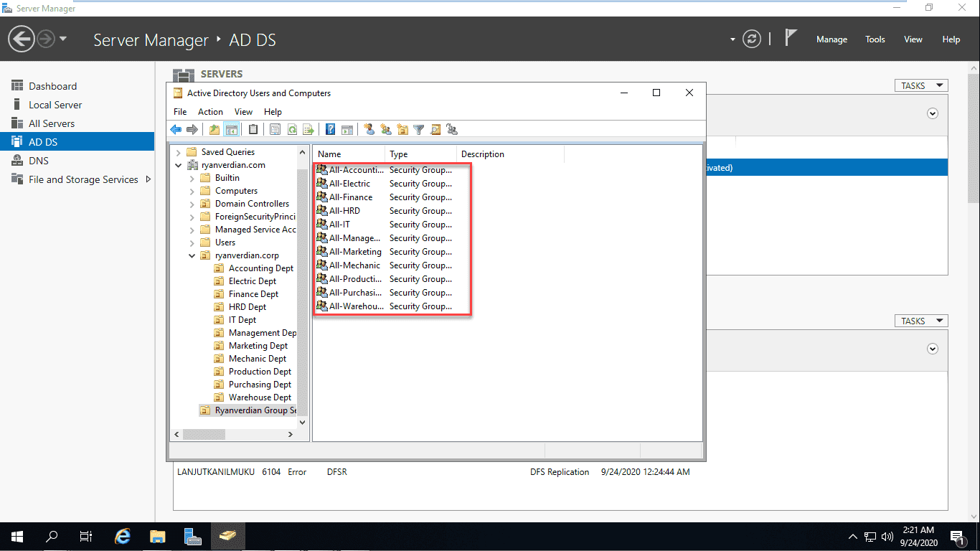Click the Back arrow in the ADUC toolbar
980x551 pixels.
tap(176, 130)
